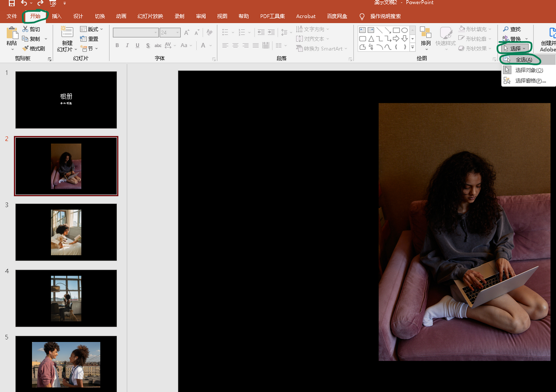
Task: Align paragraph text to the right
Action: [246, 45]
